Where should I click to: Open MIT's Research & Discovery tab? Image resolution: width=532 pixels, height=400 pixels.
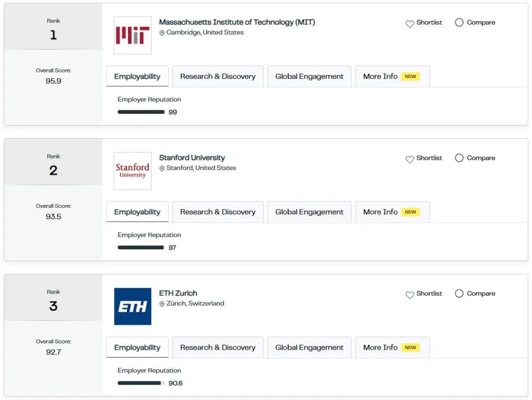point(218,76)
